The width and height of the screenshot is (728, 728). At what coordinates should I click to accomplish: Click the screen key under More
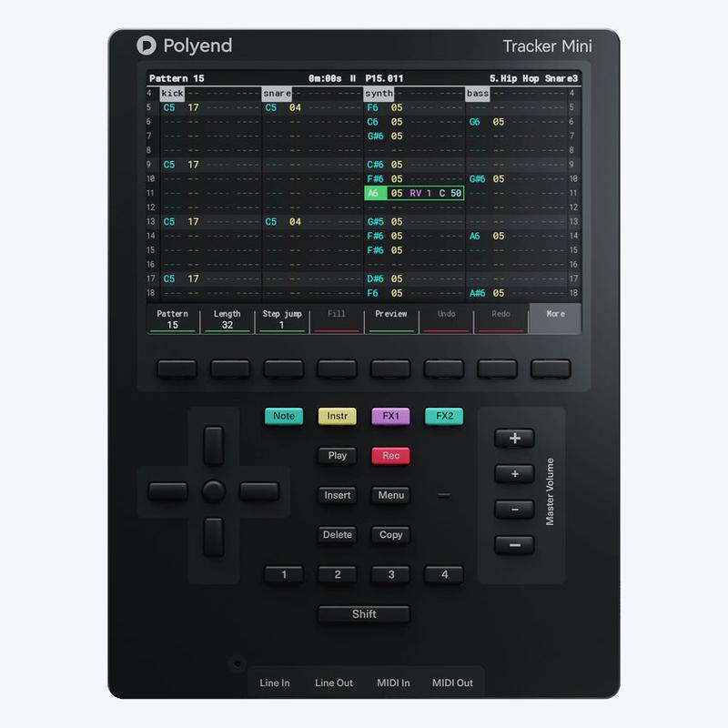coord(551,369)
